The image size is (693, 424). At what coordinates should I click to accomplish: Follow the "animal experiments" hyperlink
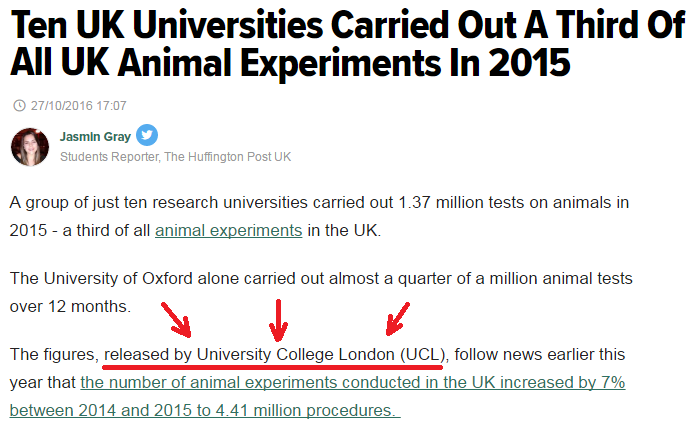(x=228, y=230)
